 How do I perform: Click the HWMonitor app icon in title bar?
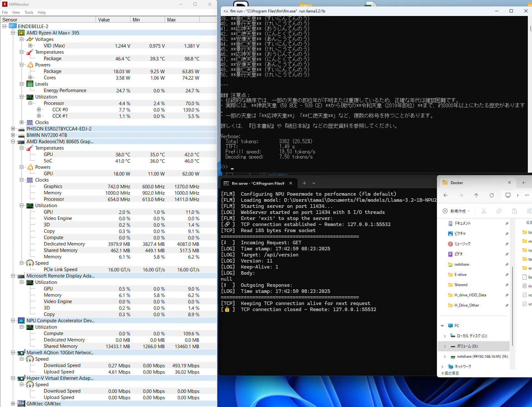[4, 4]
